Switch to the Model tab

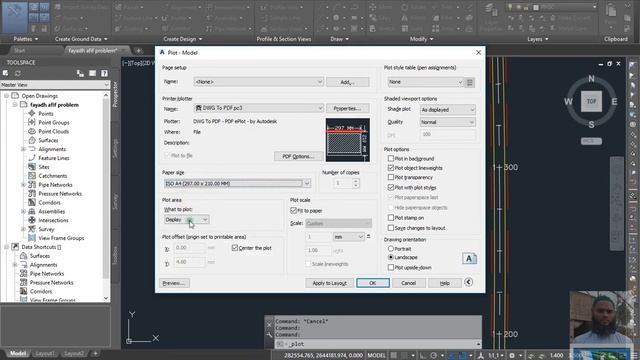(17, 353)
